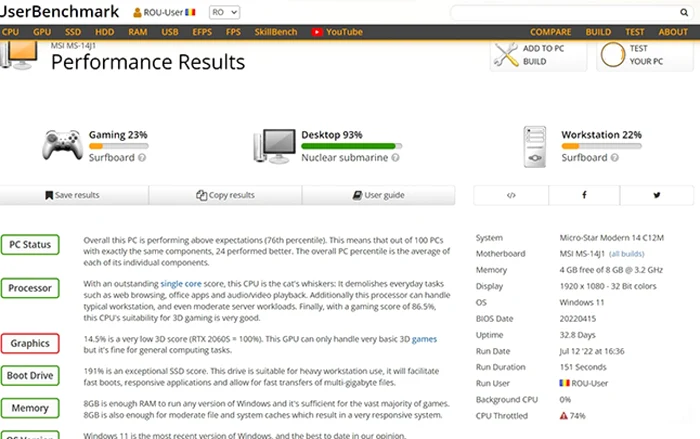
Task: Open the FPS menu
Action: click(233, 32)
